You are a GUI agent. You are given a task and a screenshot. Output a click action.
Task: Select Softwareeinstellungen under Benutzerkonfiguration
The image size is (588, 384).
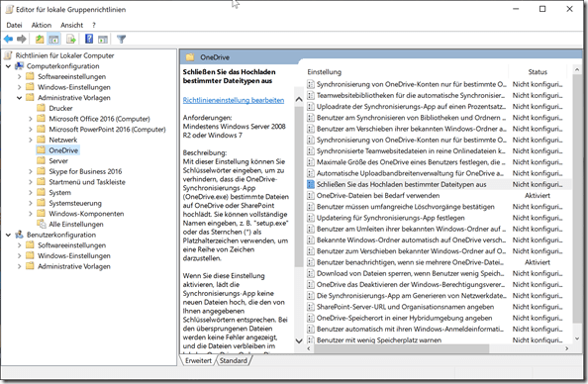click(71, 245)
